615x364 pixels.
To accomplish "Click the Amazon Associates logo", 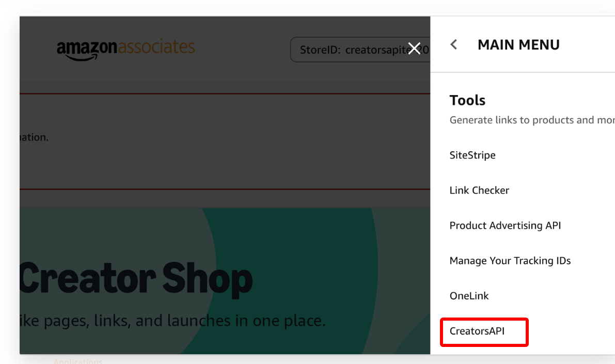I will [125, 49].
